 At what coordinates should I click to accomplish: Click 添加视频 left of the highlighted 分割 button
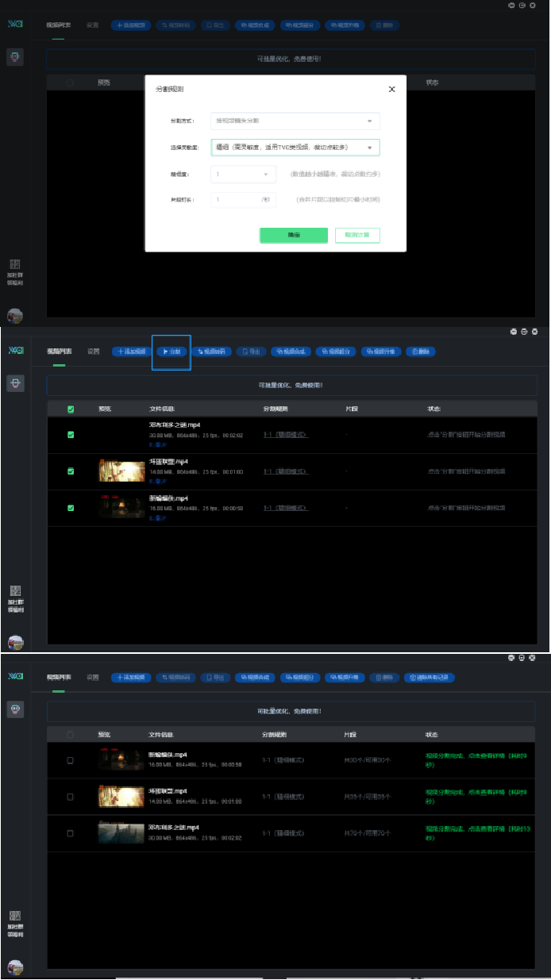pyautogui.click(x=130, y=352)
